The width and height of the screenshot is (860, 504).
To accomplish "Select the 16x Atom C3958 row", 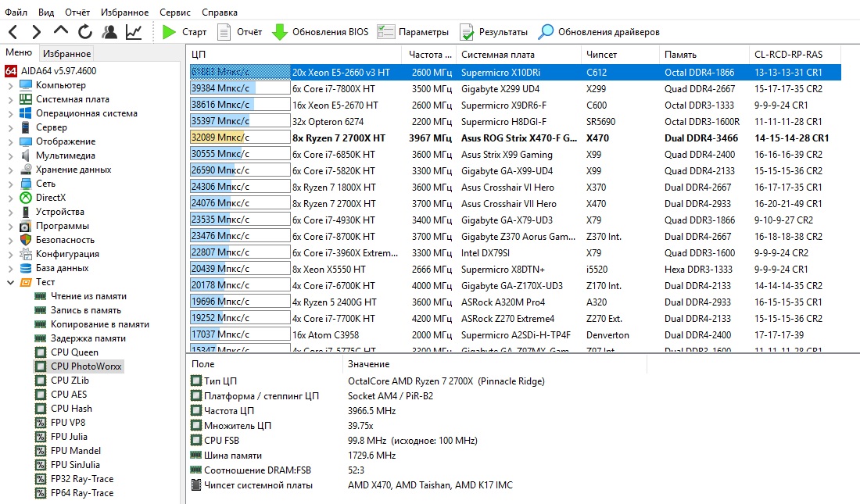I will 515,335.
